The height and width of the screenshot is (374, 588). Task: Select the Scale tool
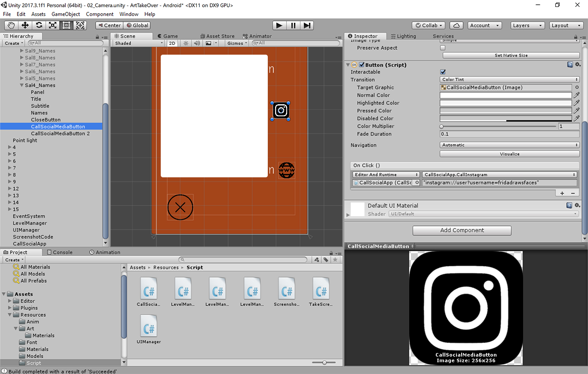[53, 25]
